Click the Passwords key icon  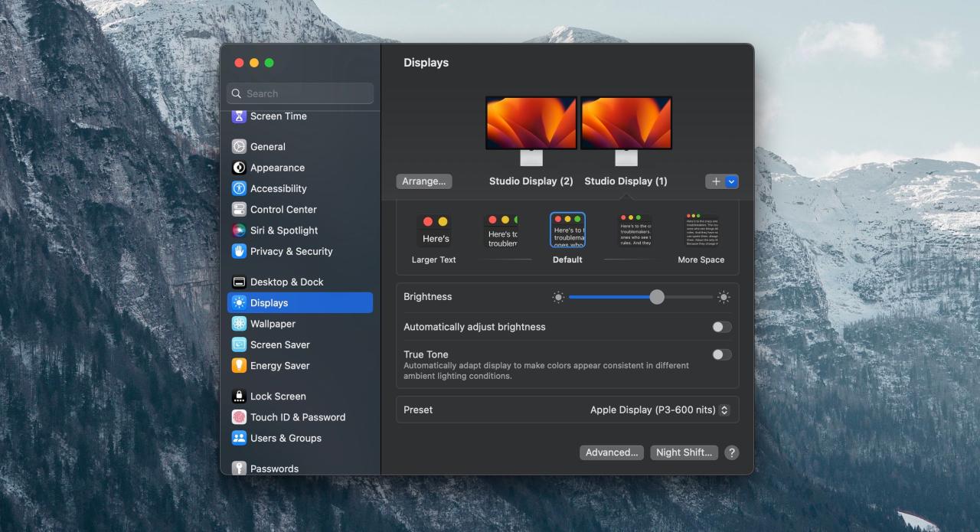click(x=239, y=468)
